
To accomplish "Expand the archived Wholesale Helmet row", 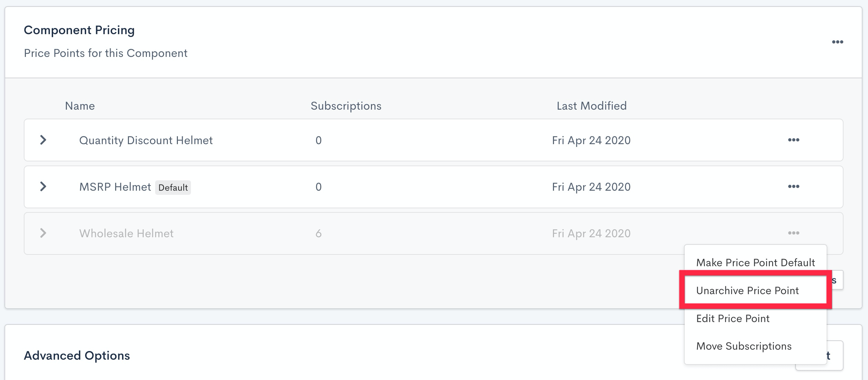I will tap(43, 233).
